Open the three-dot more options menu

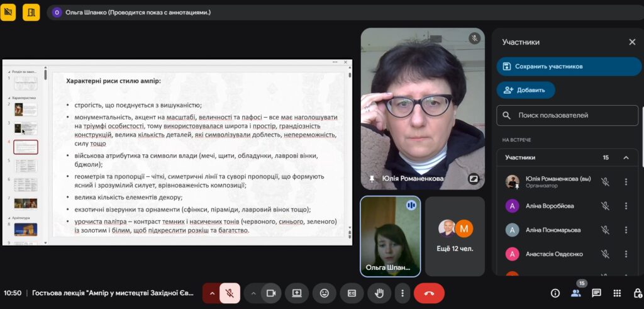[402, 293]
